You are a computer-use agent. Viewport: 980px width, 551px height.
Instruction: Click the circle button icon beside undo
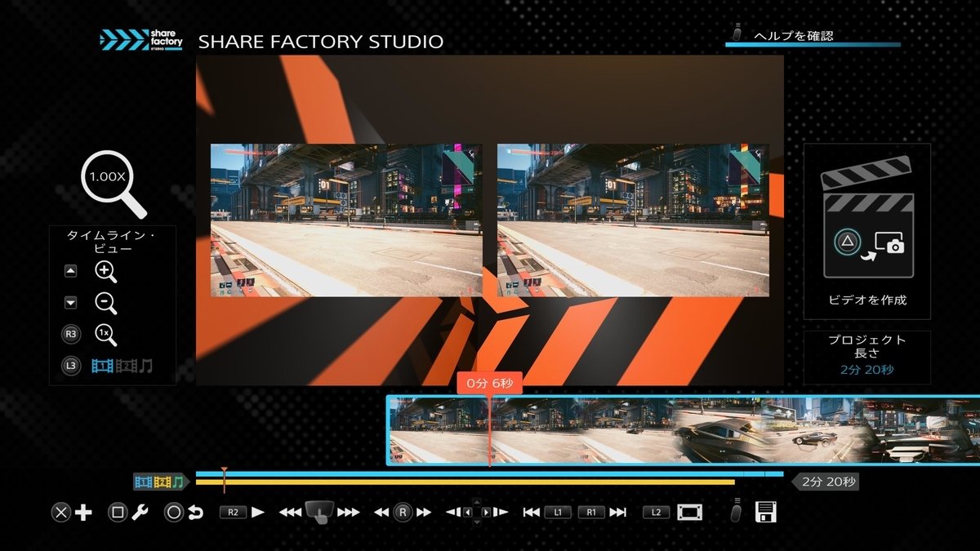174,513
